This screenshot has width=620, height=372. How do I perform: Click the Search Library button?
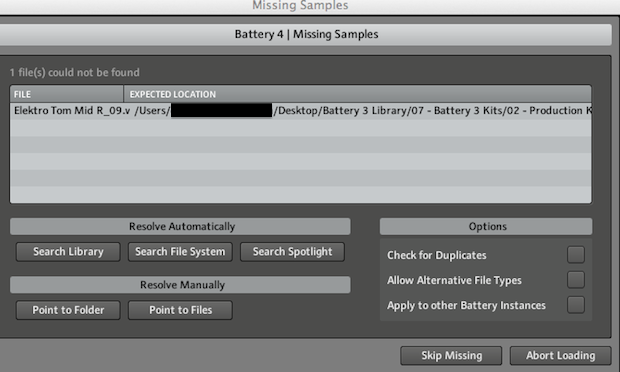(68, 252)
